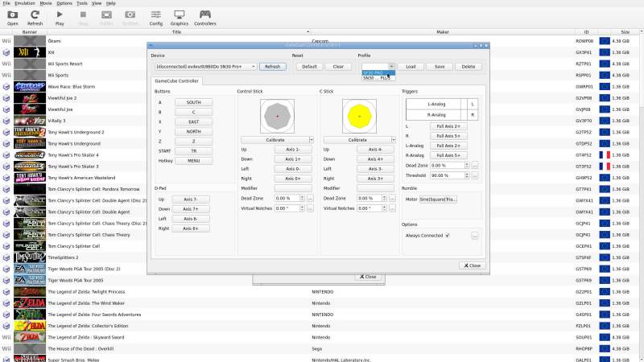Click the EU flag for Okami
Image resolution: width=644 pixels, height=362 pixels.
click(605, 41)
